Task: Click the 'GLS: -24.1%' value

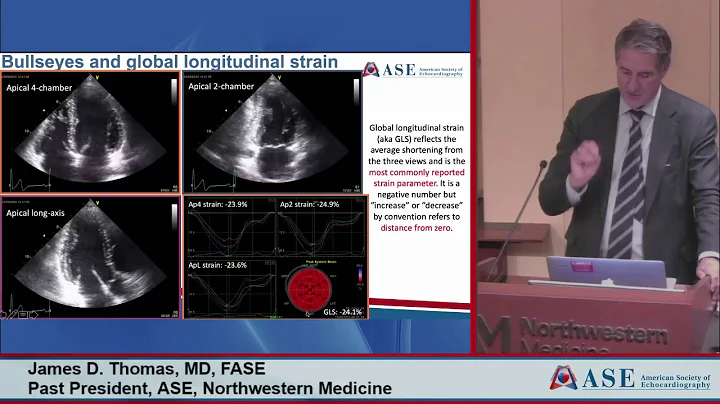Action: tap(343, 312)
